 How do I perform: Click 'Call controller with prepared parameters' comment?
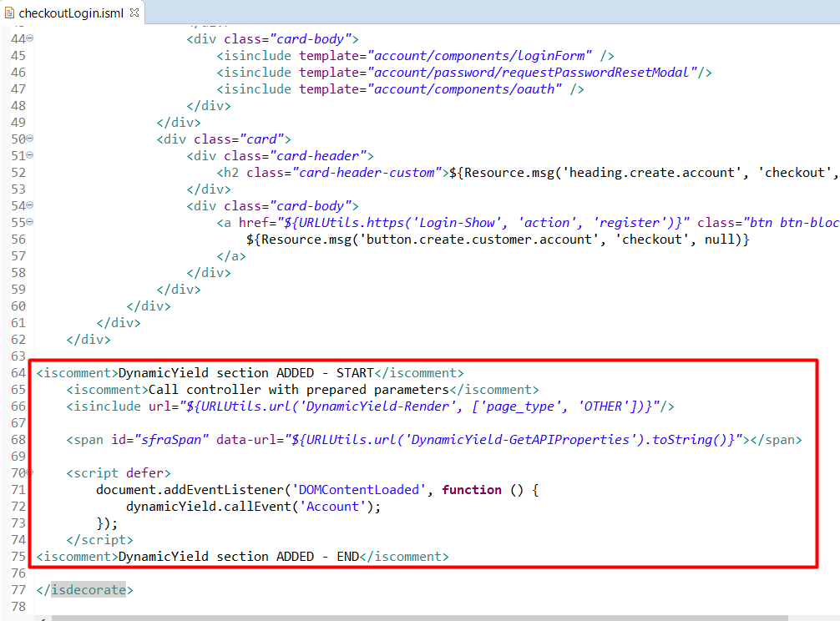[299, 390]
